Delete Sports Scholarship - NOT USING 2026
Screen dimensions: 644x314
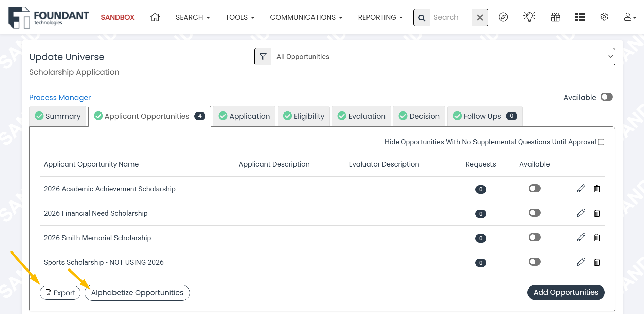tap(597, 262)
